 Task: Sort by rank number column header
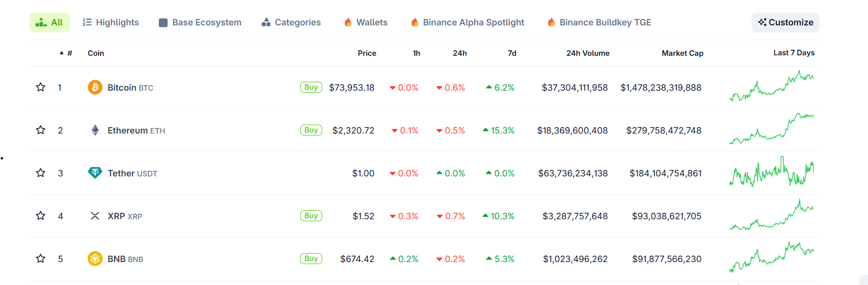coord(69,53)
